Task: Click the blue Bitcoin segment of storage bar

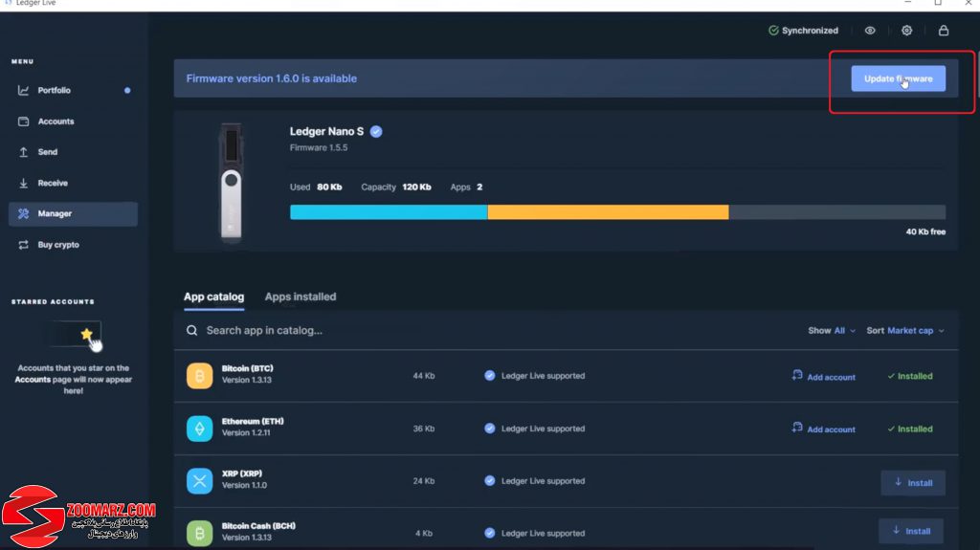Action: coord(389,212)
